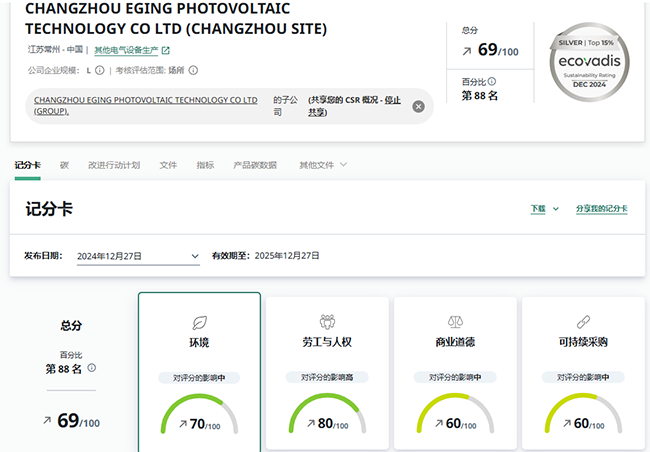Click the overall 69/100 score in header
650x452 pixels.
coord(498,50)
